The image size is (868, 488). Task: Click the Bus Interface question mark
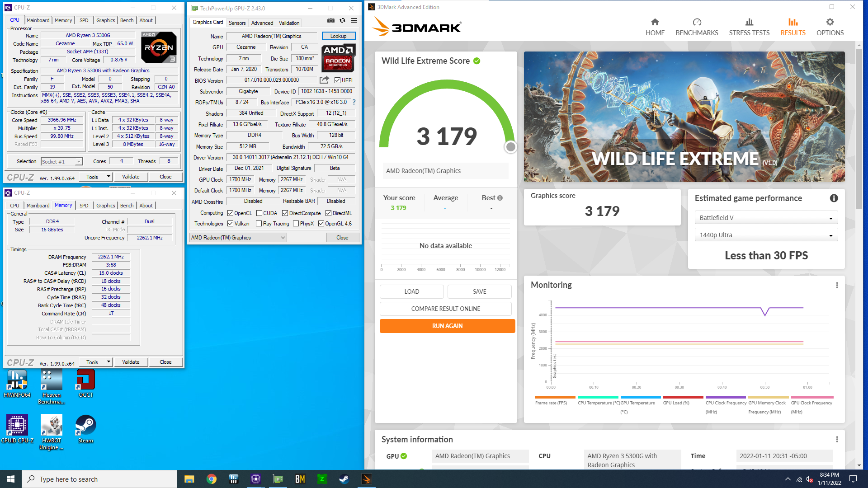click(x=354, y=102)
